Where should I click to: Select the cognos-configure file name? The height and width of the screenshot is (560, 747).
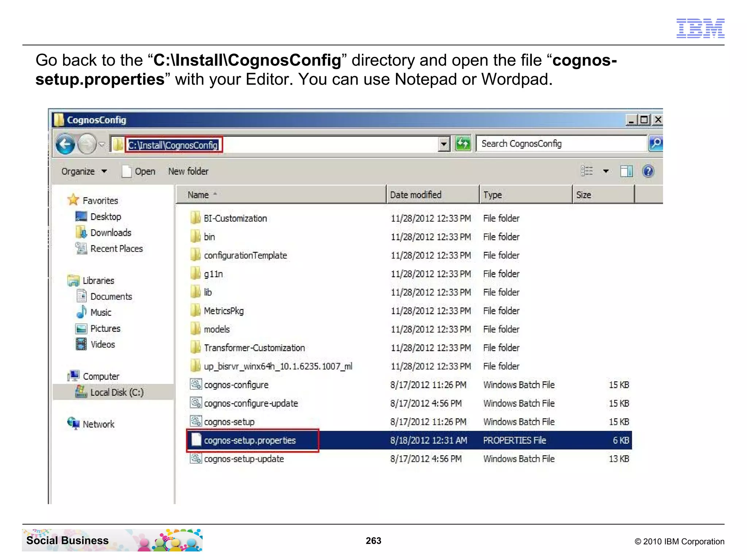coord(236,385)
